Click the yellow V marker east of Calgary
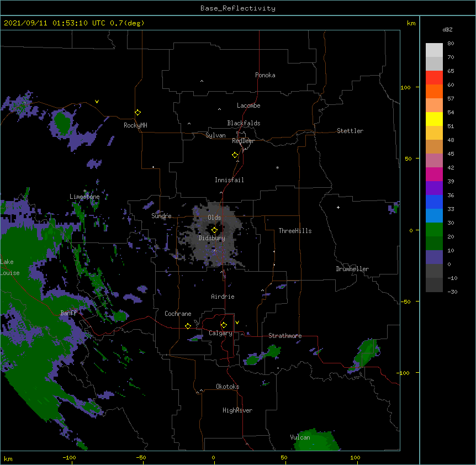The height and width of the screenshot is (465, 476). pyautogui.click(x=237, y=323)
